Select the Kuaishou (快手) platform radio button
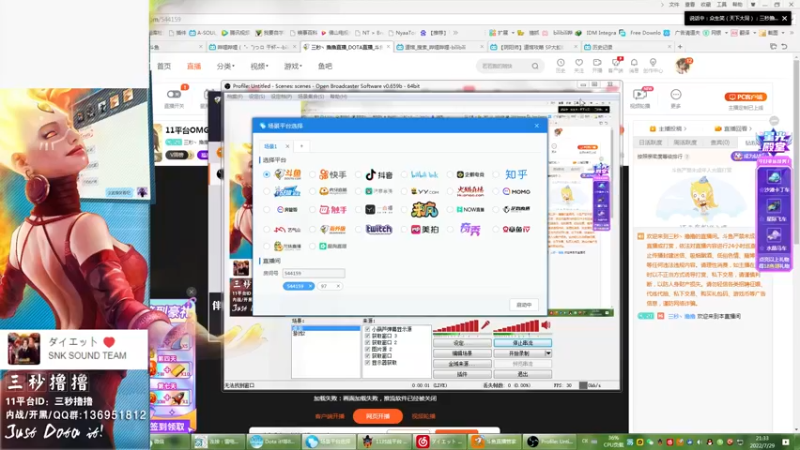Viewport: 800px width, 450px height. 312,174
